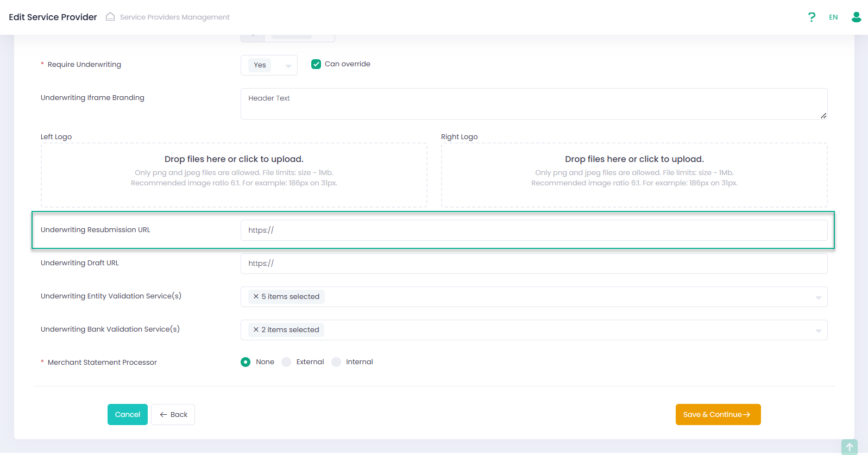Click the scroll-to-top arrow icon

[x=849, y=447]
